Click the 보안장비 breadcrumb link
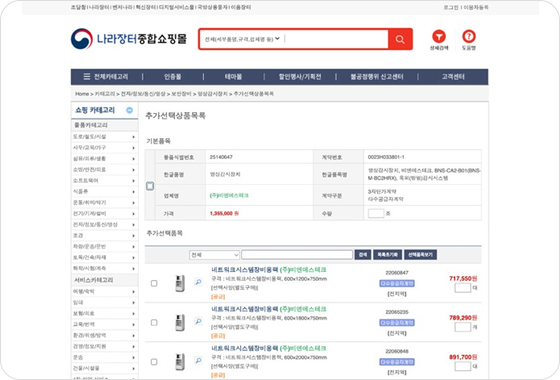This screenshot has width=560, height=380. pos(181,94)
